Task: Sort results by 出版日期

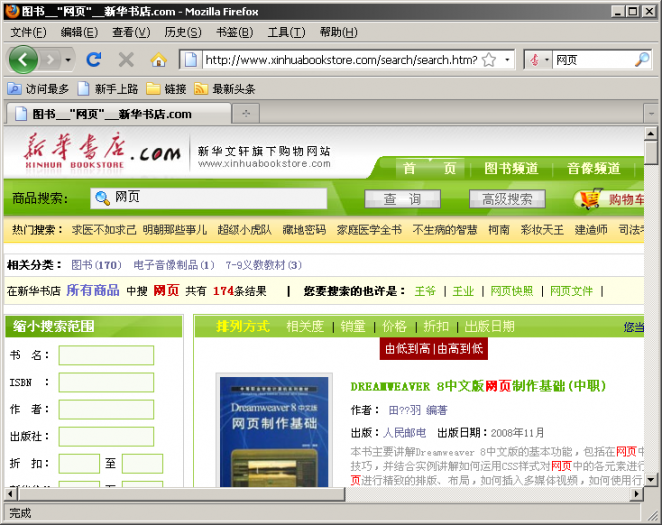Action: (x=489, y=326)
